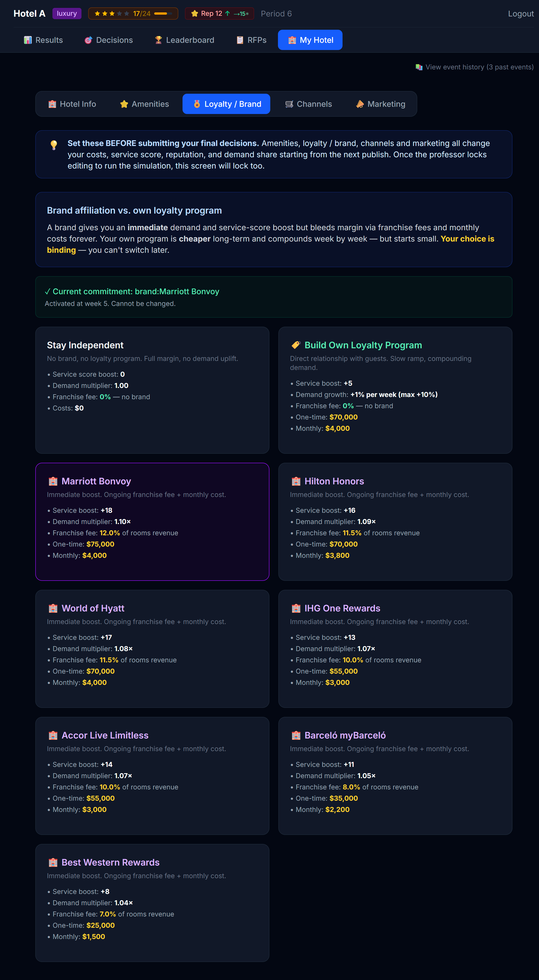Open the Results tab
Screen dimensions: 539x980
click(x=43, y=40)
